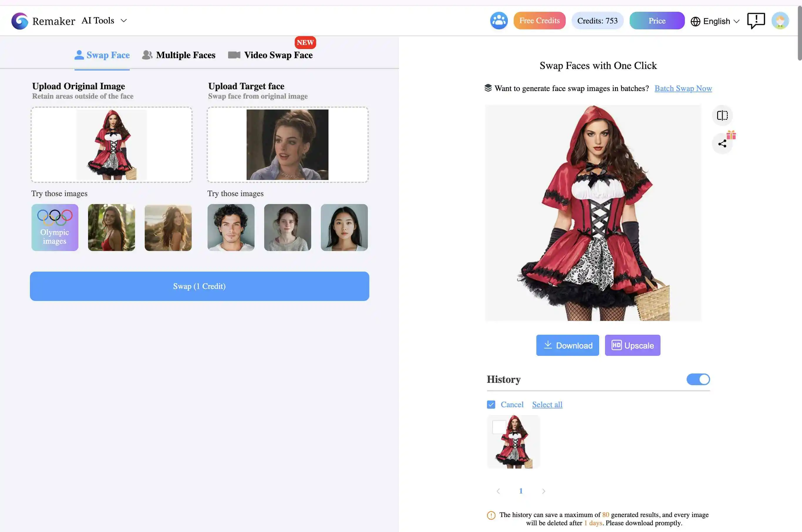This screenshot has width=802, height=532.
Task: Open the Price page button
Action: [x=657, y=21]
